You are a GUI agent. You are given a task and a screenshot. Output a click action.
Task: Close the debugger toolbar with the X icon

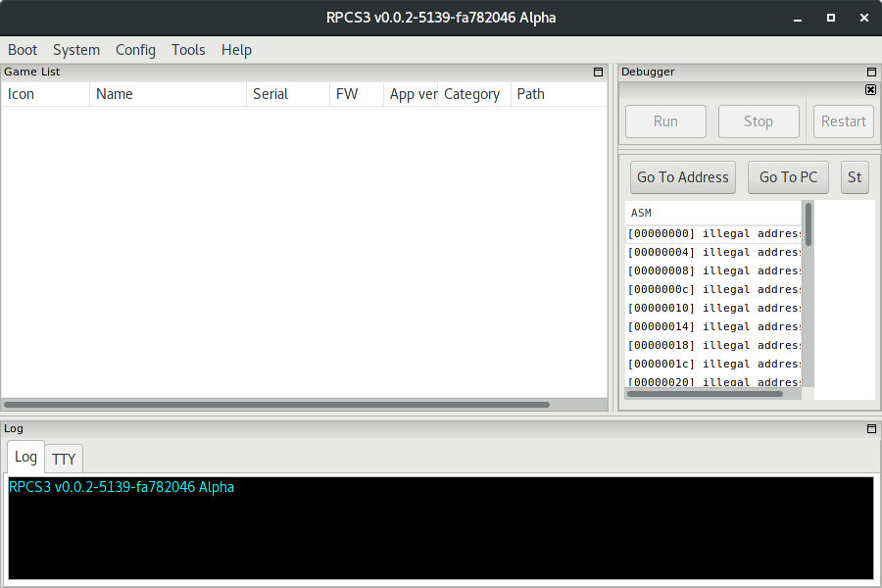(x=870, y=89)
